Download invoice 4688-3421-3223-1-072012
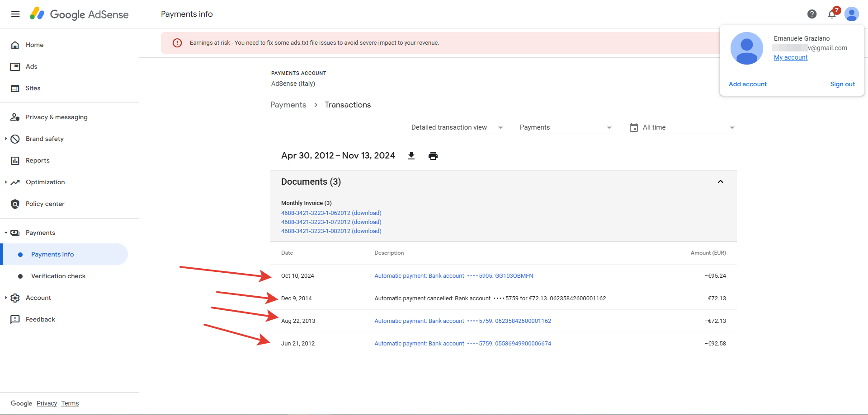868x415 pixels. (331, 222)
